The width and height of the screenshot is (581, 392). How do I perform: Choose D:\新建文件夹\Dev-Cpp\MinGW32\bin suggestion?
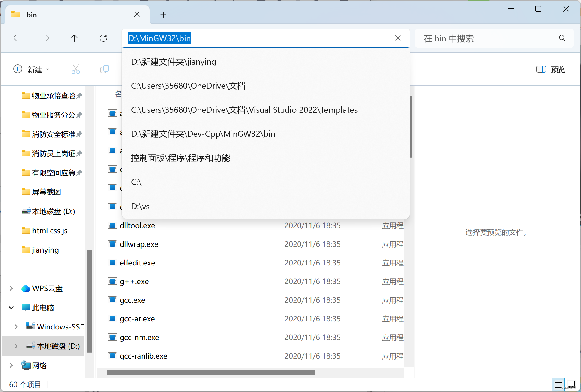click(x=266, y=134)
